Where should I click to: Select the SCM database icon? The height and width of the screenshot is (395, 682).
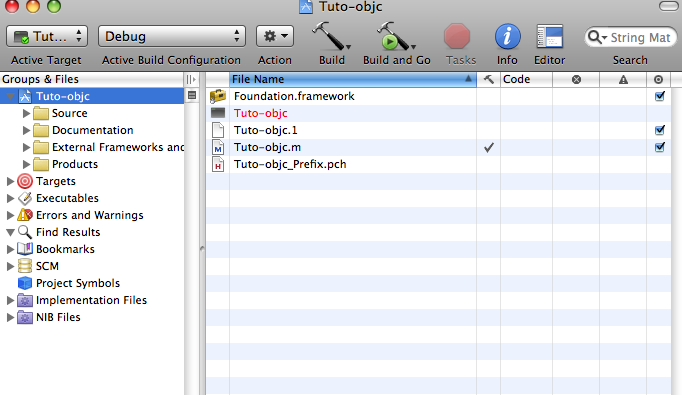point(25,266)
